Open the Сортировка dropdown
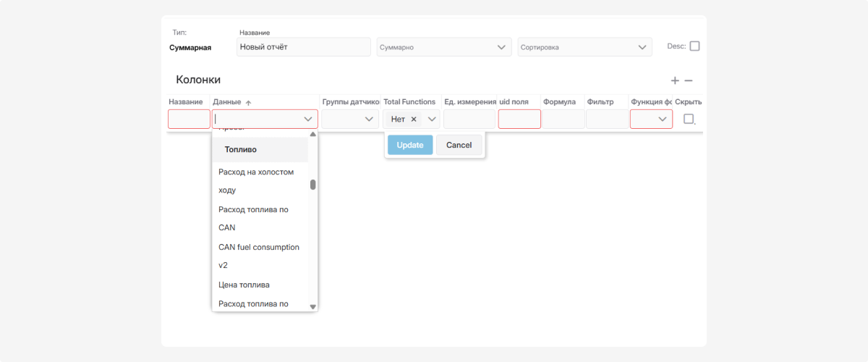This screenshot has width=868, height=362. click(584, 47)
